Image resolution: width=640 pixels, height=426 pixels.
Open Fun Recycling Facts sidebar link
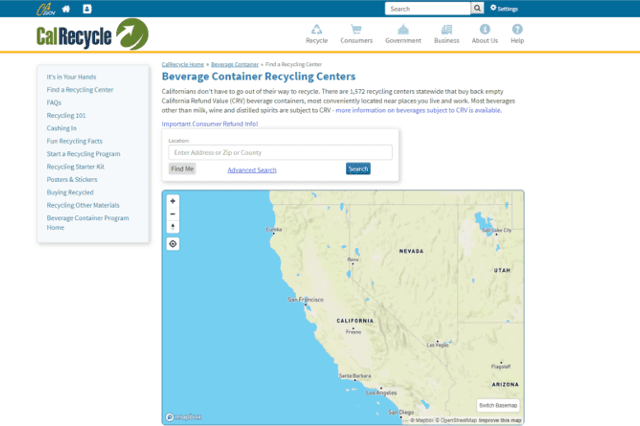(x=75, y=141)
